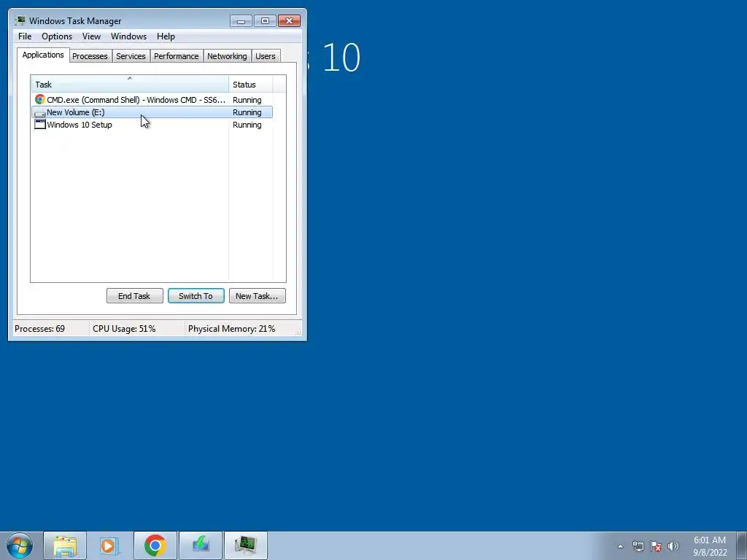Screen dimensions: 747x560
Task: Switch to the Networking tab
Action: (x=227, y=56)
